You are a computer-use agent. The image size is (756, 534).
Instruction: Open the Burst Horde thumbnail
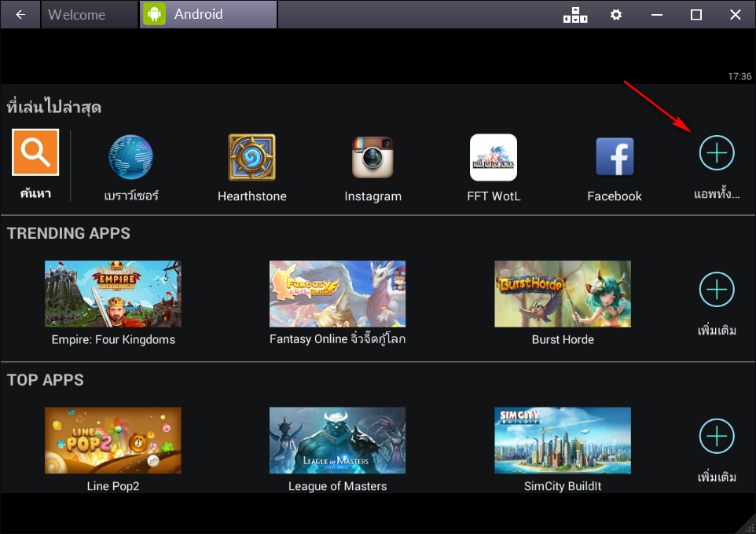point(563,294)
